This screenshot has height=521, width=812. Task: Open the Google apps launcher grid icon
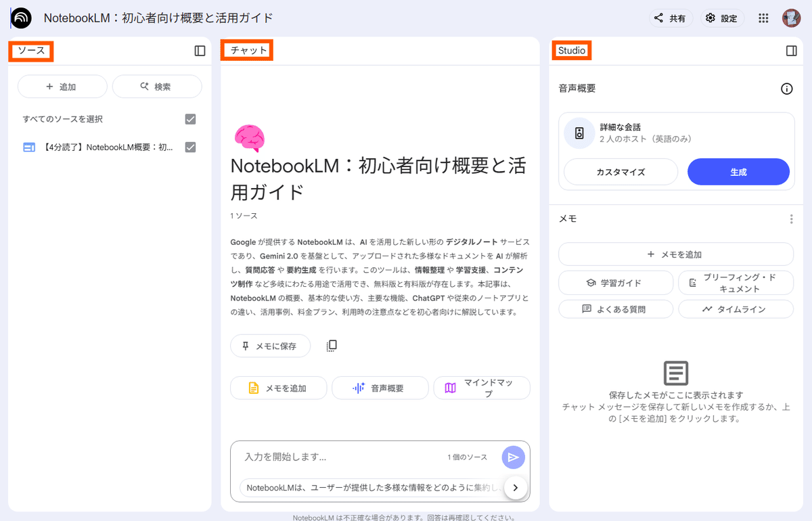pyautogui.click(x=763, y=18)
